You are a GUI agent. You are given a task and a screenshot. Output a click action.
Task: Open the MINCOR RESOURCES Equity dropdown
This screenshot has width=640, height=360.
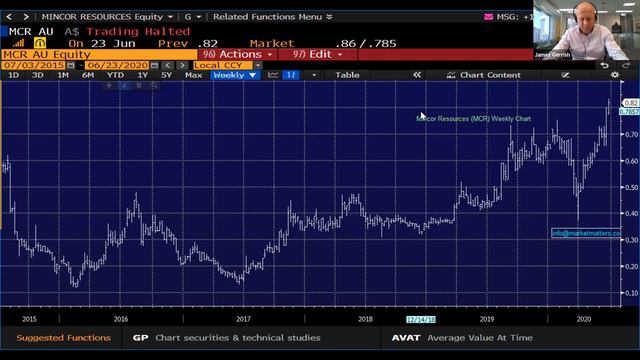click(x=107, y=17)
